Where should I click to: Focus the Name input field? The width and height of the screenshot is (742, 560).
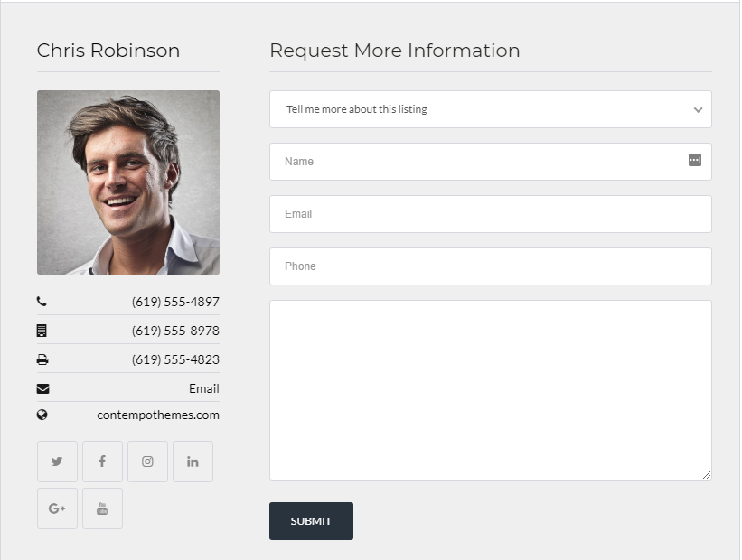tap(479, 162)
